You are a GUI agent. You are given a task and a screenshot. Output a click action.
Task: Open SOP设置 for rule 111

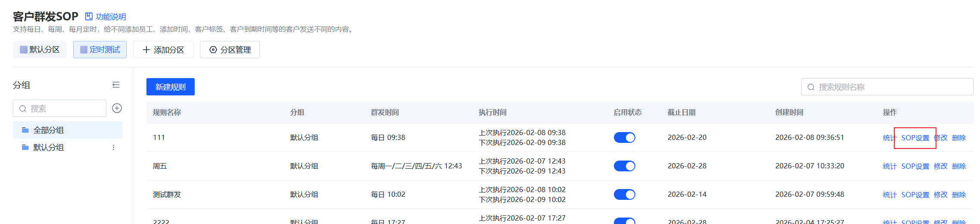pyautogui.click(x=915, y=138)
